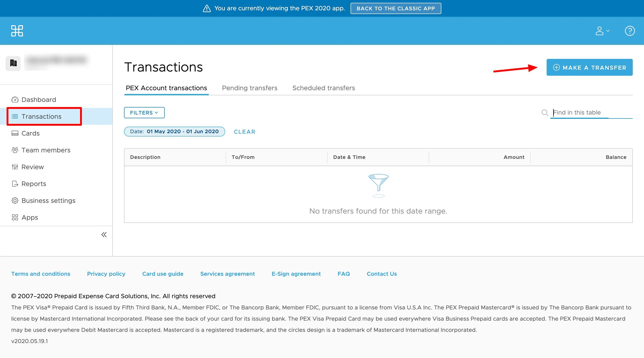Go to Cards in sidebar
The width and height of the screenshot is (644, 358).
30,133
